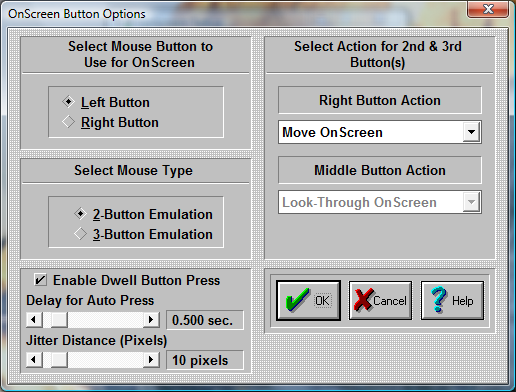Viewport: 516px width, 392px height.
Task: Click the green checkmark OK button
Action: coord(308,300)
